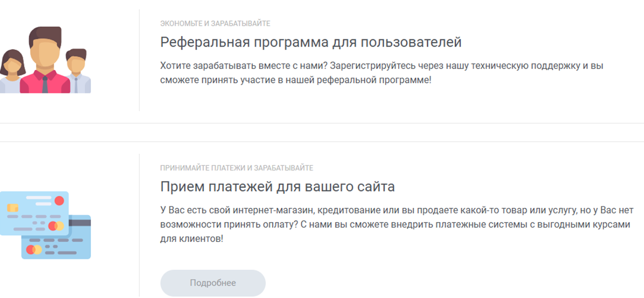Open the "Прием платежей для вашего сайта" heading

pos(277,187)
